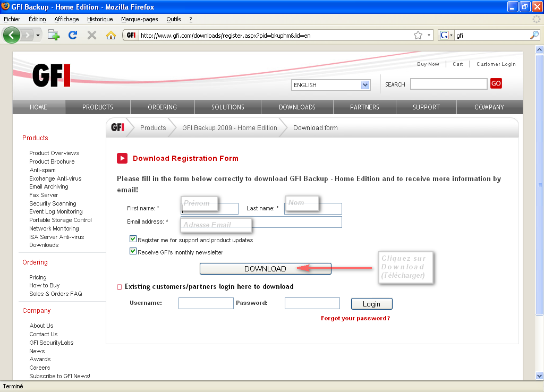Open the Fichier menu
Viewport: 544px width, 392px height.
(x=12, y=19)
